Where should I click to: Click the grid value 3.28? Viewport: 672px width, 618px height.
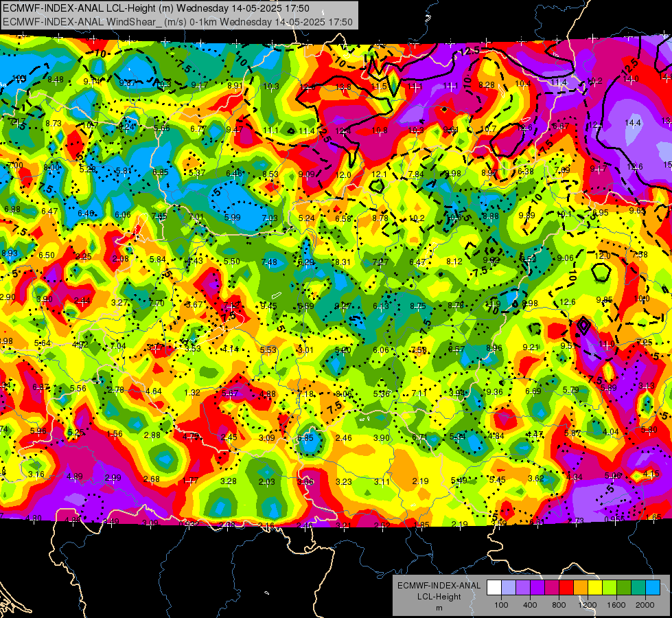[x=229, y=481]
